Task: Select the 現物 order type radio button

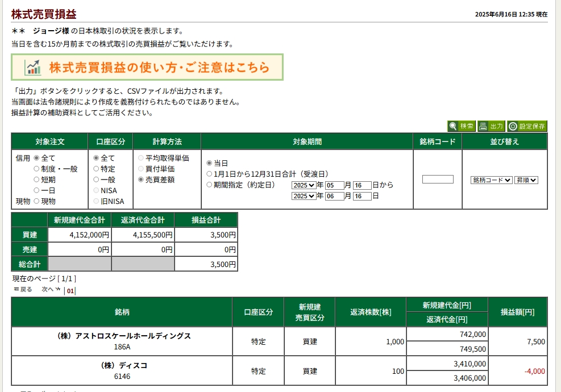Action: tap(37, 201)
